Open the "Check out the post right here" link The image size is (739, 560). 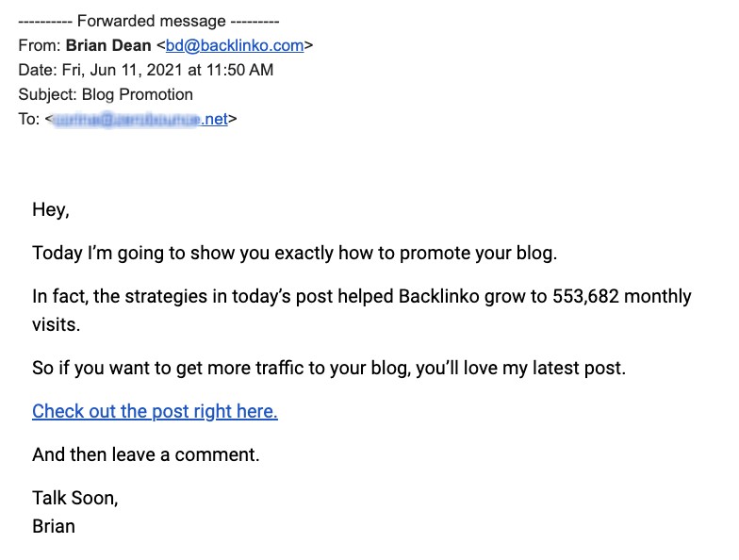[x=155, y=411]
